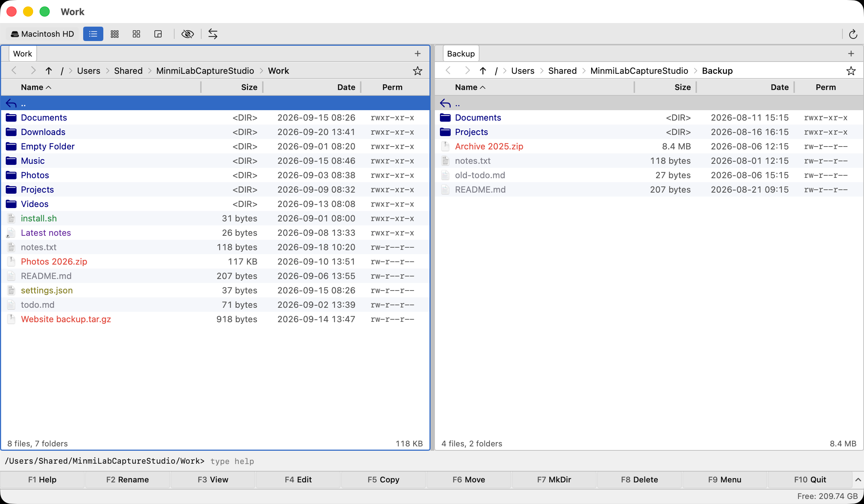
Task: Click F10 Quit button
Action: click(810, 480)
